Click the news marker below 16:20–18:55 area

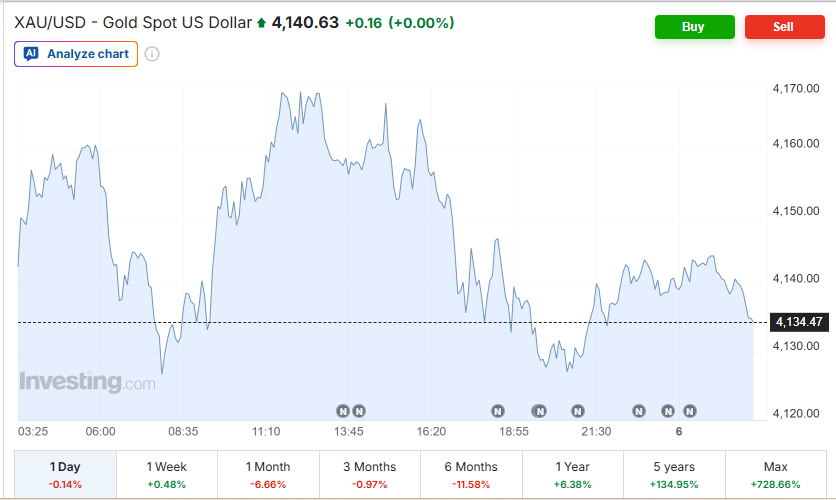click(497, 411)
